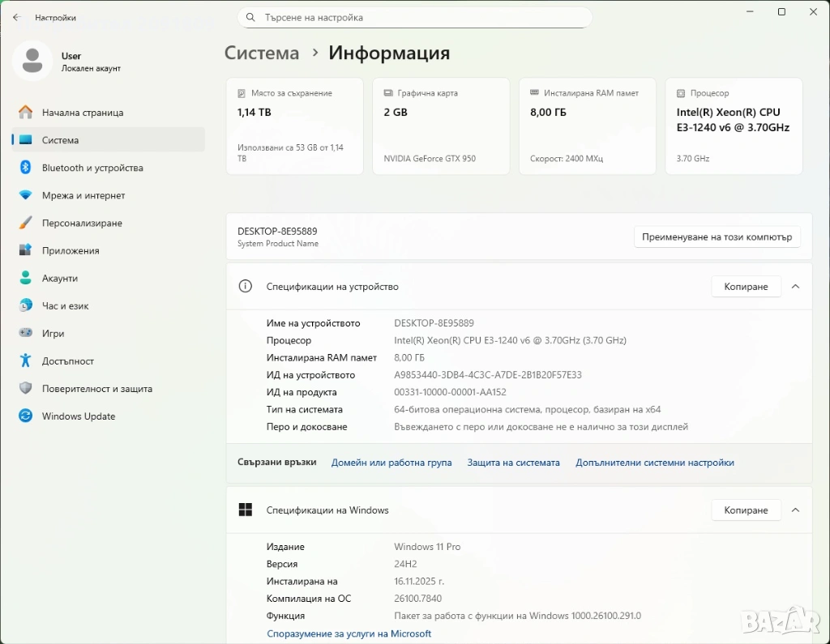Select Акаунти in the sidebar
The image size is (830, 644).
[60, 278]
